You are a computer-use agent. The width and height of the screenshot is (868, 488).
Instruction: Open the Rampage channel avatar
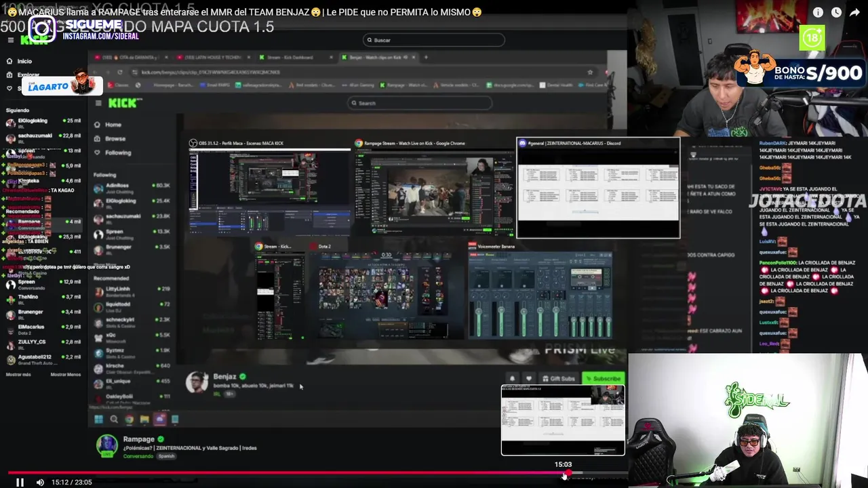coord(106,445)
